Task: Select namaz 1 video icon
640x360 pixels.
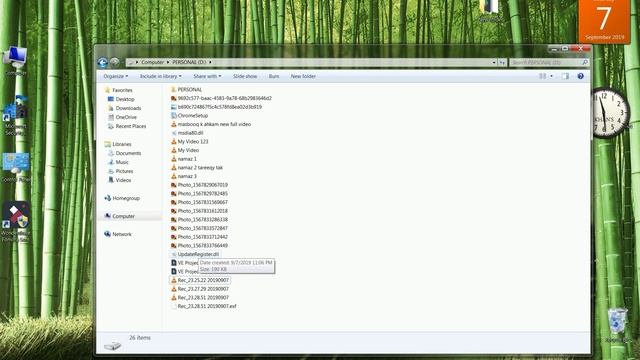Action: [173, 159]
